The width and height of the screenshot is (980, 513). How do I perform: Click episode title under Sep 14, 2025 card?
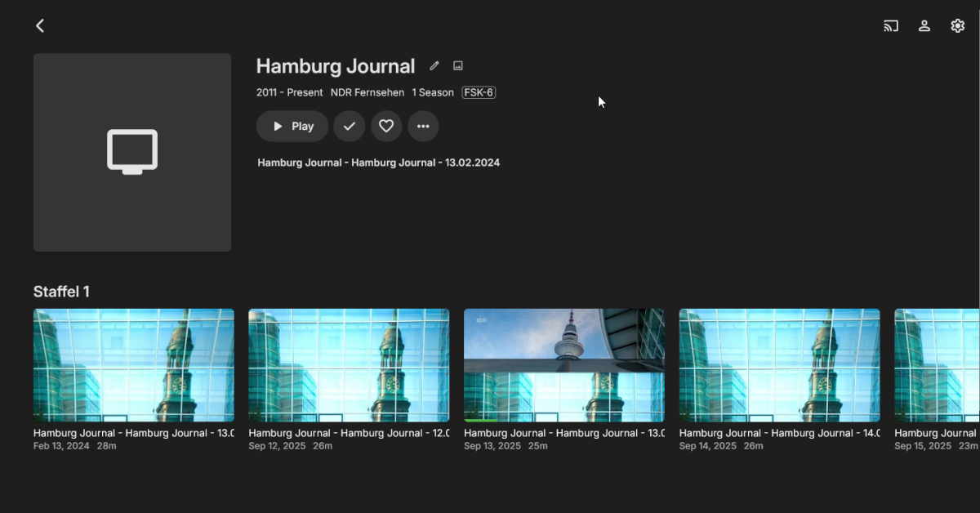[780, 433]
